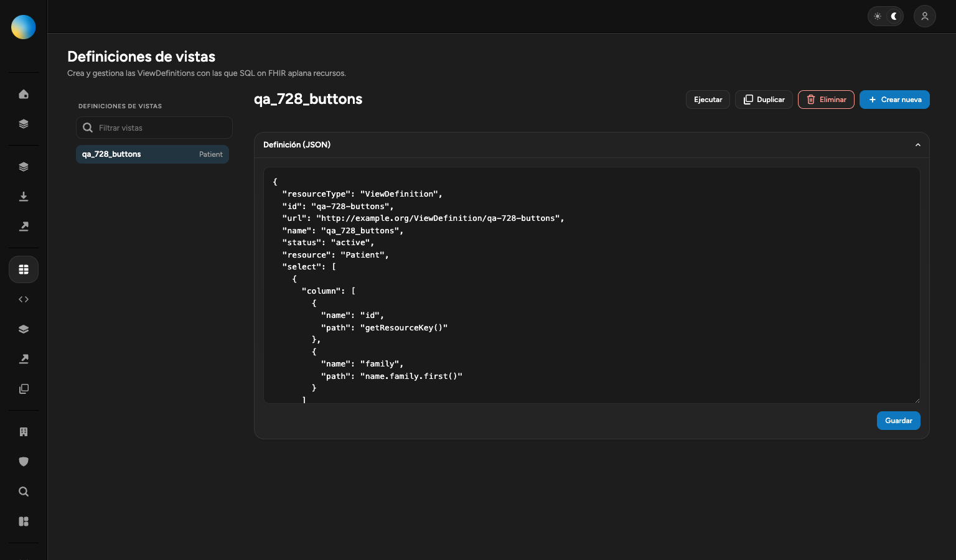
Task: Click the "path": "getResourceKey()" line
Action: click(385, 327)
